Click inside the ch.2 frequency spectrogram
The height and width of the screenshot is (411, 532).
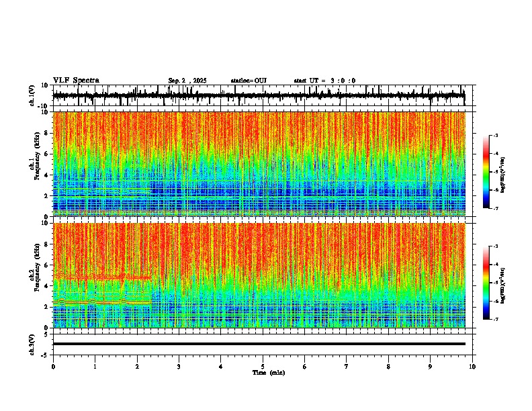point(259,275)
